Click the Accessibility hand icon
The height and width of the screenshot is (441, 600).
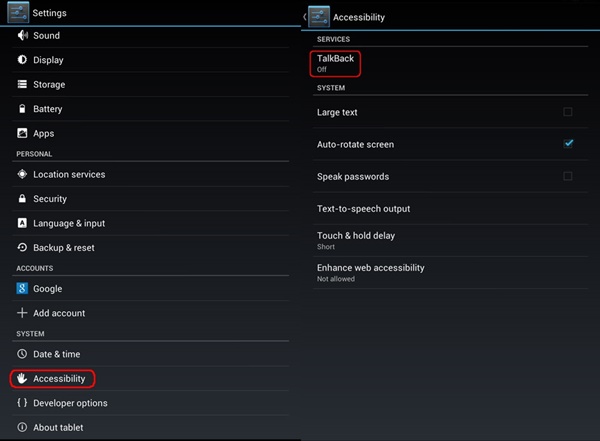(22, 378)
